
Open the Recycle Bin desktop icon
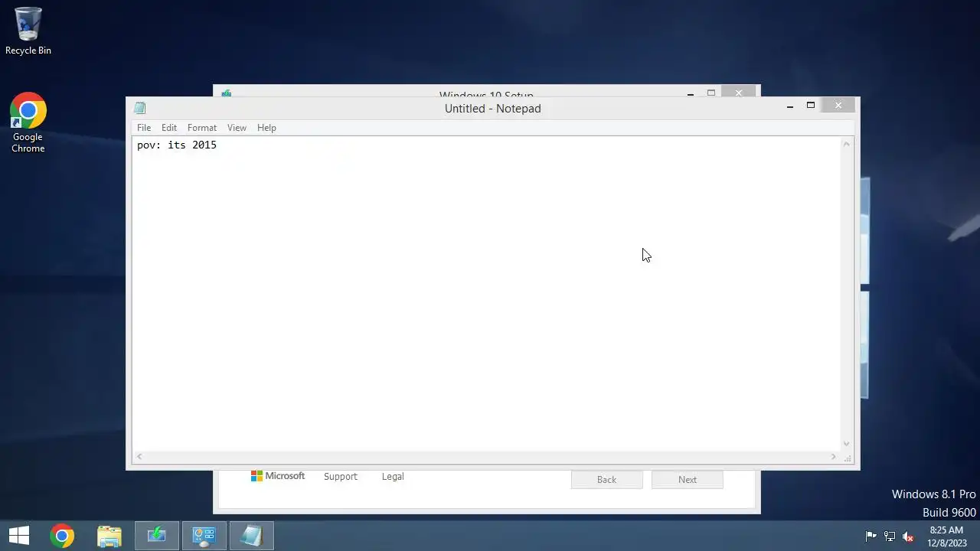(x=28, y=31)
